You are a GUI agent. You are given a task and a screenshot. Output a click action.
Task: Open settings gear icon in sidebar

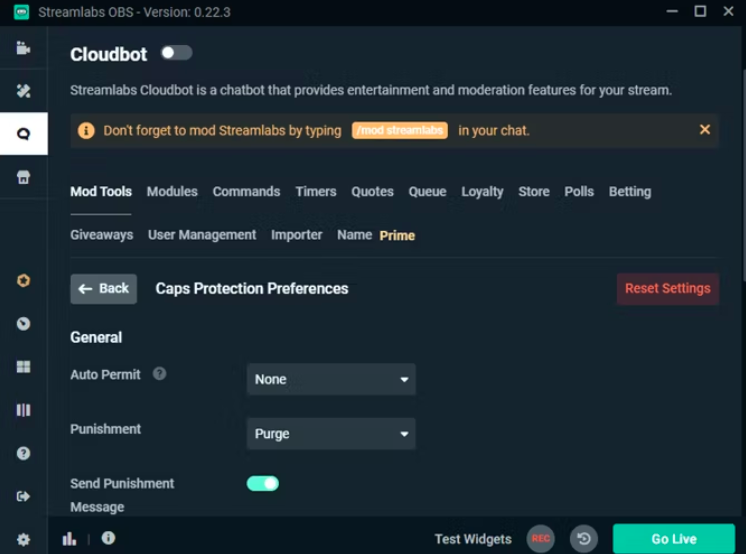(23, 539)
